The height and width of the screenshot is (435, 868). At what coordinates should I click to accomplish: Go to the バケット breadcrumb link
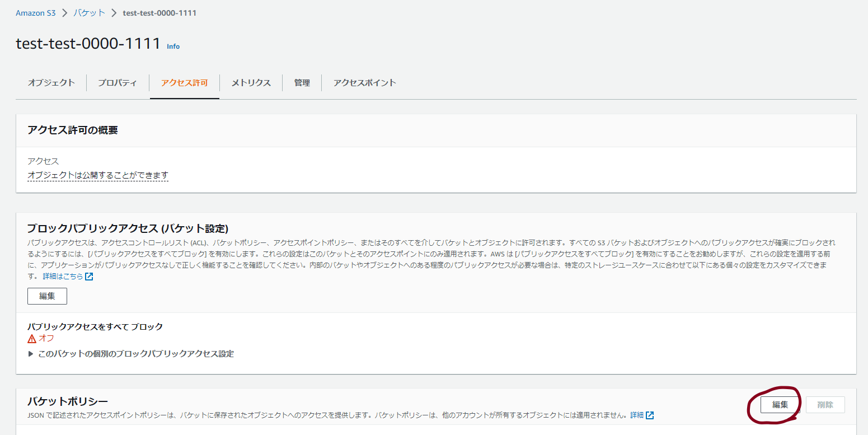click(x=89, y=13)
